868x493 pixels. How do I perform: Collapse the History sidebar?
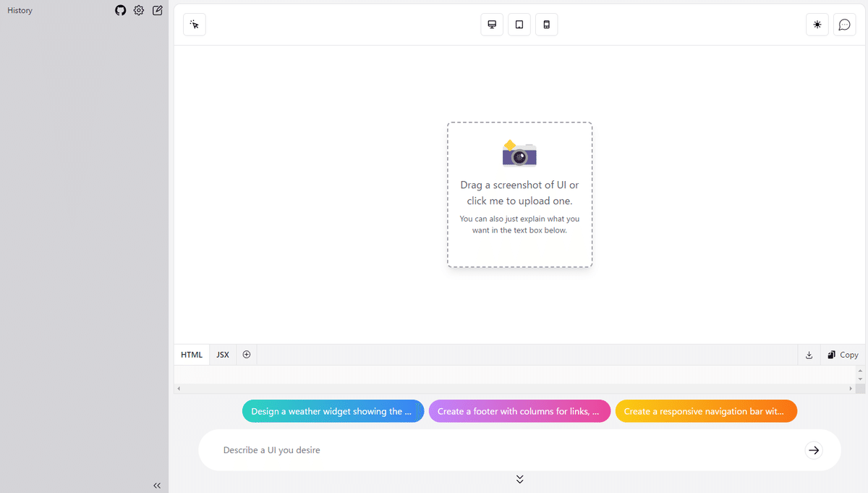157,485
